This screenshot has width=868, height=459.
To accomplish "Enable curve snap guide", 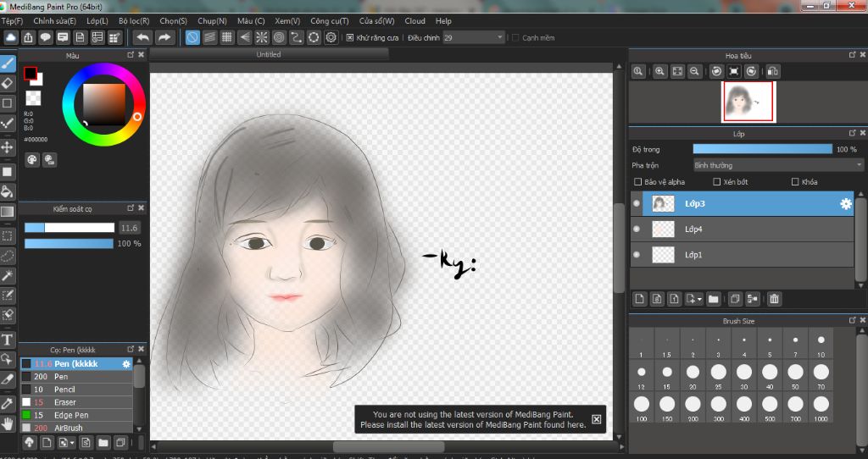I will coord(296,37).
